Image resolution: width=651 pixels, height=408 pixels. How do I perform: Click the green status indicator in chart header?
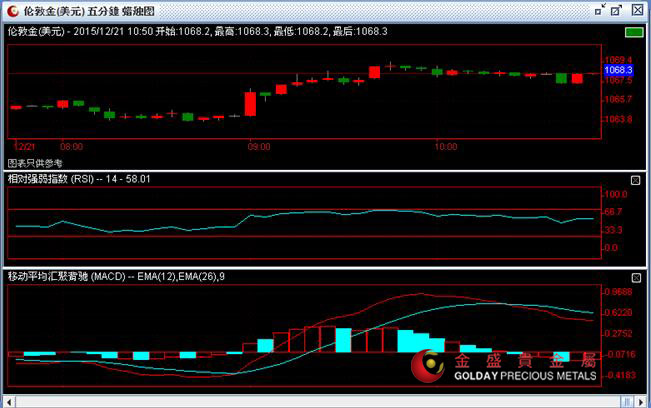635,31
